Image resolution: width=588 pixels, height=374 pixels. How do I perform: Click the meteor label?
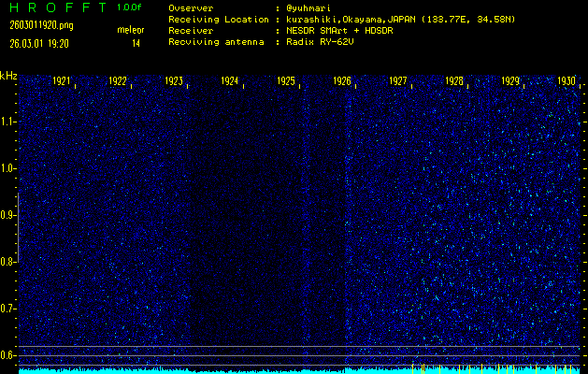(x=131, y=30)
